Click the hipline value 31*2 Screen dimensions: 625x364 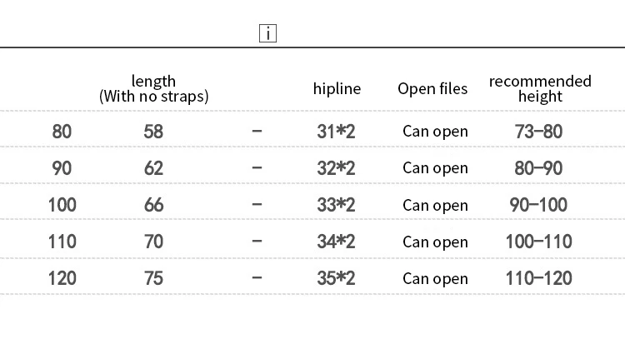pos(335,131)
